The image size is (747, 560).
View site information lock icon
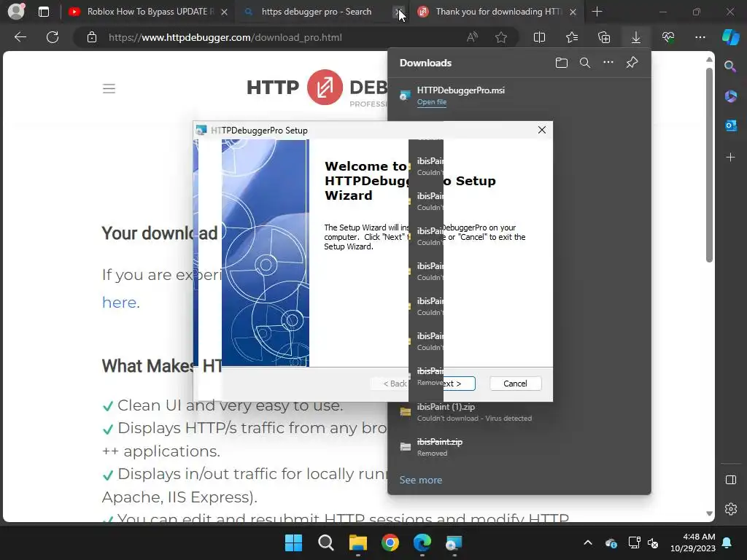point(92,37)
